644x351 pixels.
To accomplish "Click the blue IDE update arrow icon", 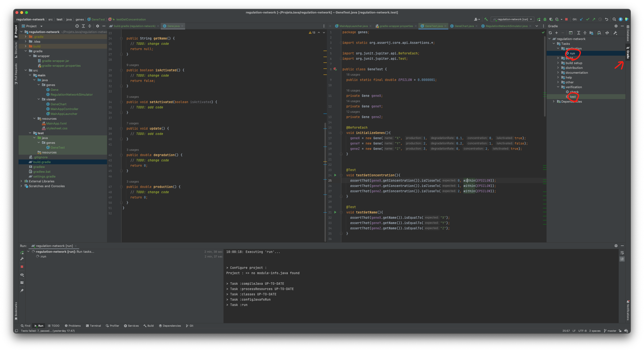I will (620, 19).
